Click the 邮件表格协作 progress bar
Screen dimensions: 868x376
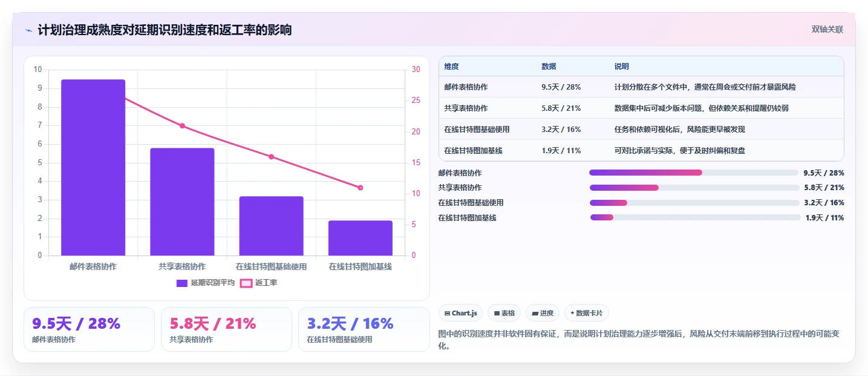[694, 173]
